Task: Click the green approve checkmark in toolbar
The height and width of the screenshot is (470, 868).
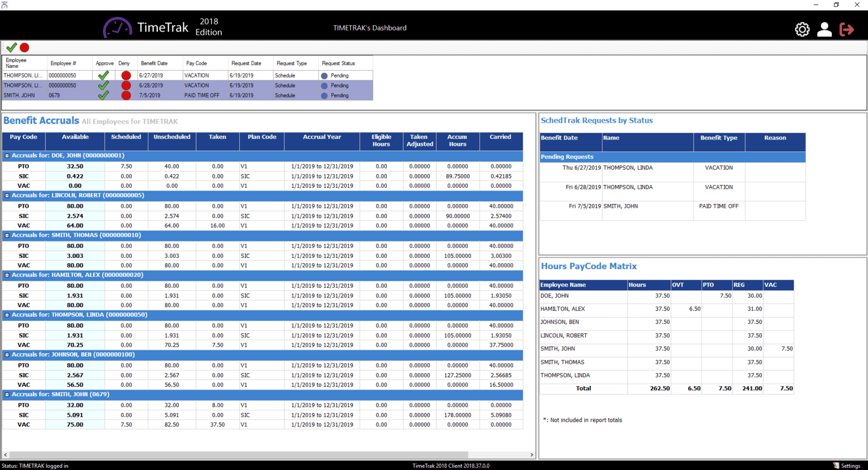Action: (x=11, y=48)
